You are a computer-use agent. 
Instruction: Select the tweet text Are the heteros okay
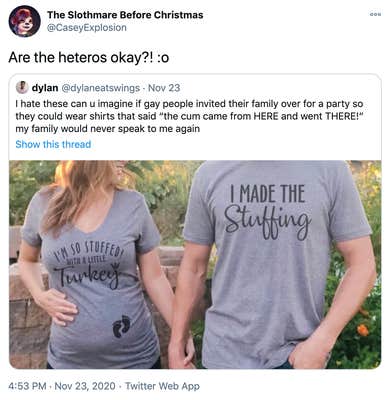pos(89,58)
